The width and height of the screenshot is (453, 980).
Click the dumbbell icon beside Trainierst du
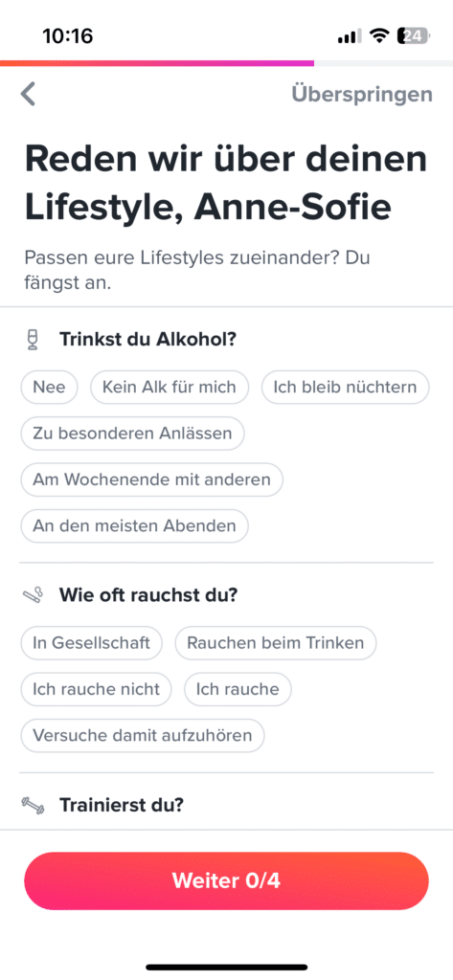[x=34, y=804]
